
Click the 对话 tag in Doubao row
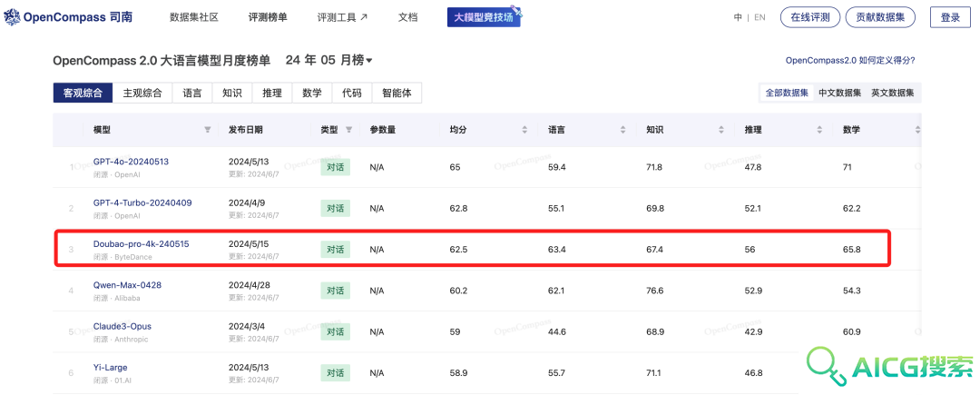336,250
